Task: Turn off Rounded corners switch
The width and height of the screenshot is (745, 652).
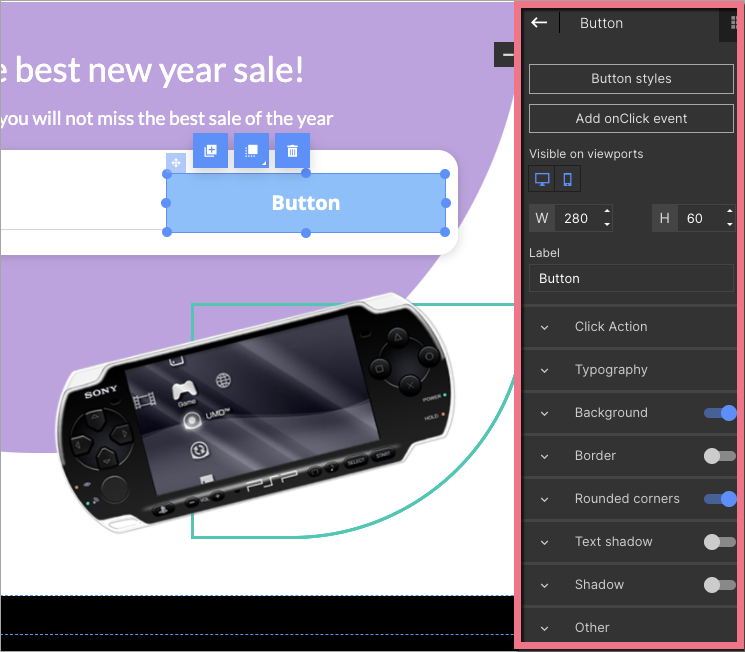Action: point(720,499)
